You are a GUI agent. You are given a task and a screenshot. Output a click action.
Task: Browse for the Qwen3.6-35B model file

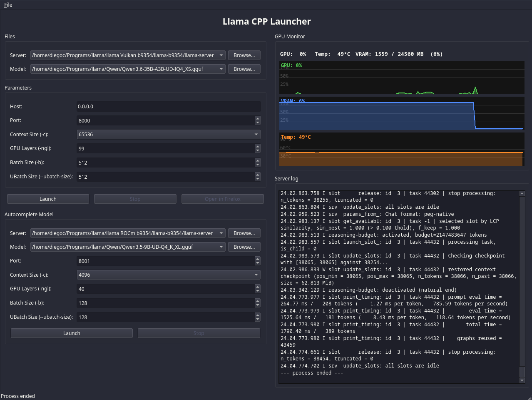[x=244, y=69]
